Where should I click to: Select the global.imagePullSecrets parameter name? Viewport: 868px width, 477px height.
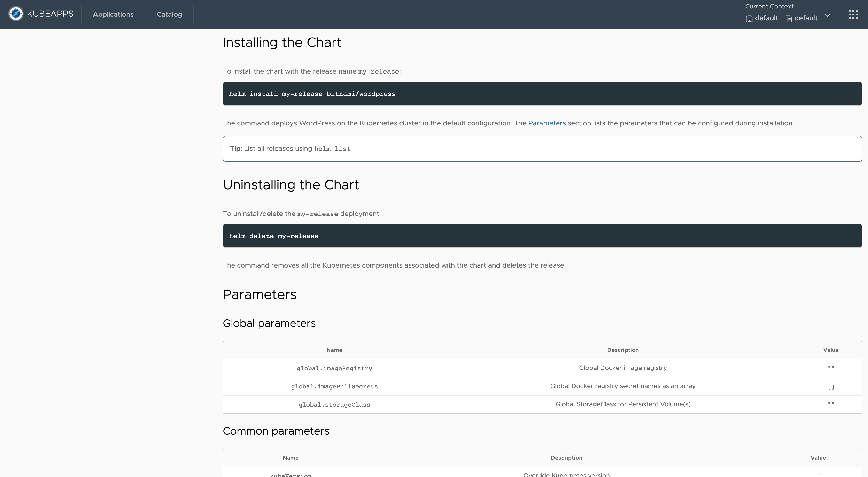tap(334, 386)
